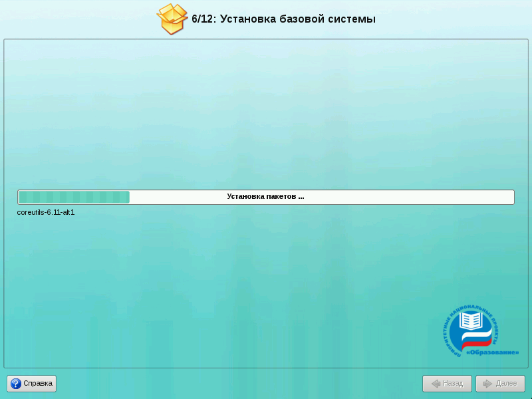Click the package box icon in header
532x399 pixels.
tap(172, 19)
